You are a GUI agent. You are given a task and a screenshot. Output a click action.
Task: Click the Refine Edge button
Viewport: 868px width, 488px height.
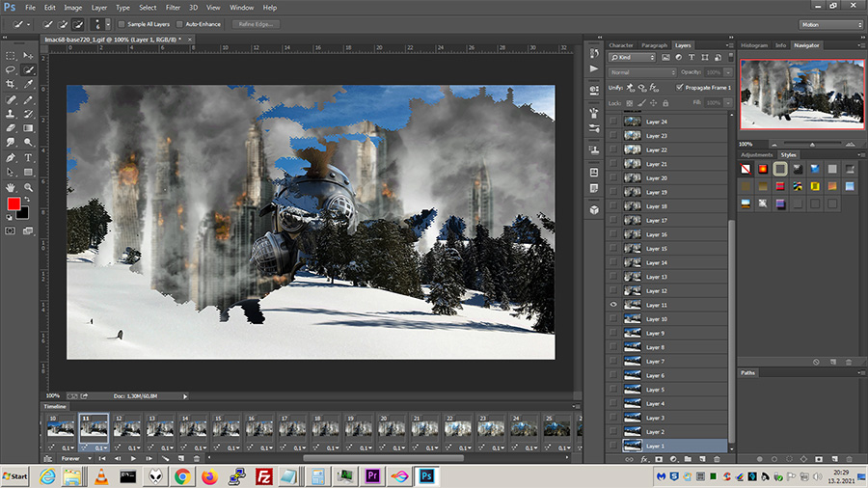(x=256, y=24)
